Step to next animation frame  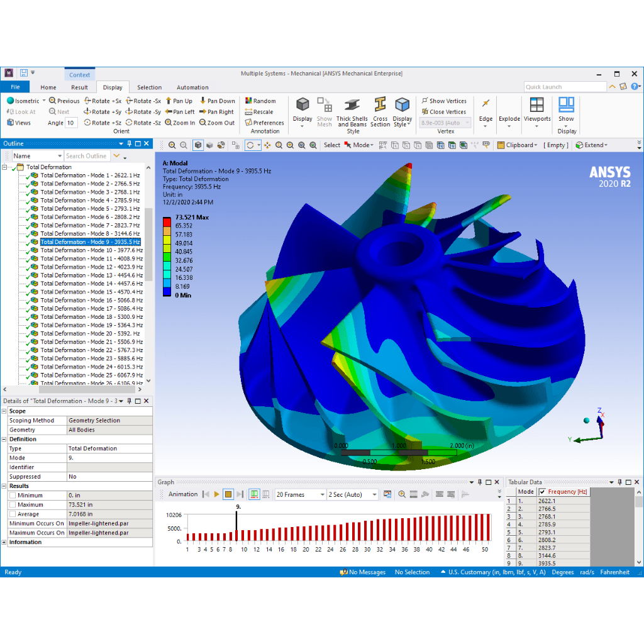240,494
